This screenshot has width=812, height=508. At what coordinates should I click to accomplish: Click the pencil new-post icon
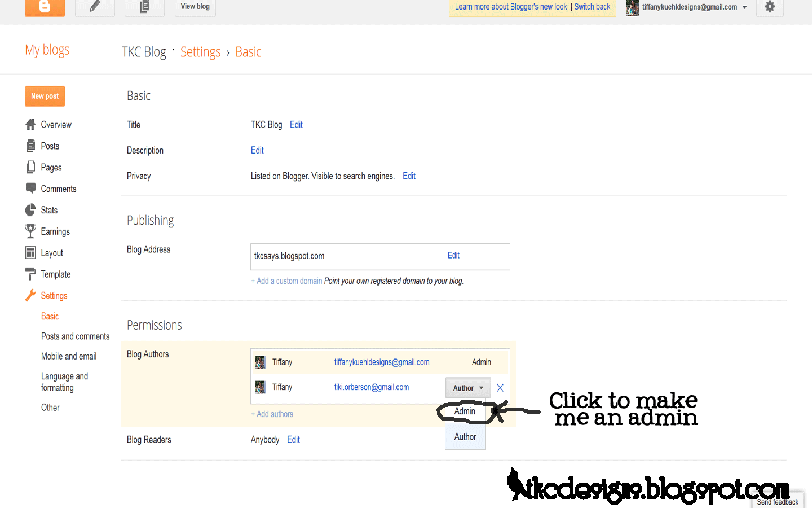pyautogui.click(x=95, y=7)
